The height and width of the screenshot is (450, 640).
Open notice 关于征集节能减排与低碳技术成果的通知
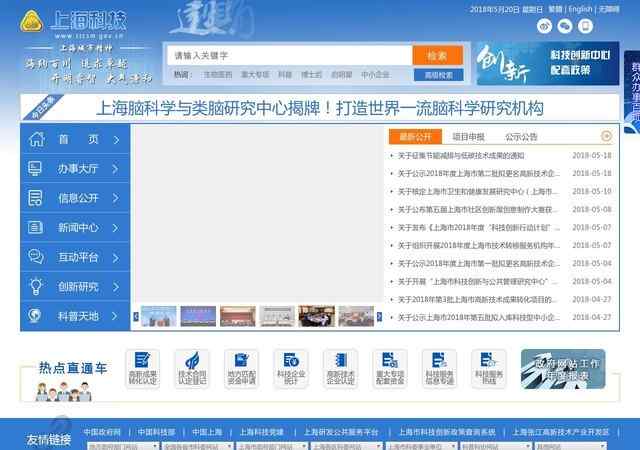pyautogui.click(x=461, y=156)
